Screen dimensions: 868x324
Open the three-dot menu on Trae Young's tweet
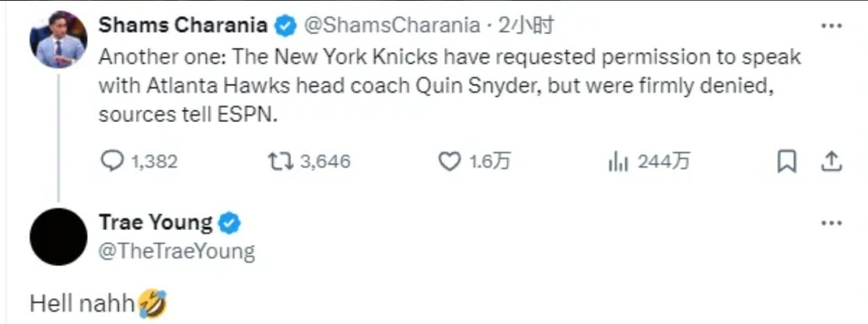831,223
